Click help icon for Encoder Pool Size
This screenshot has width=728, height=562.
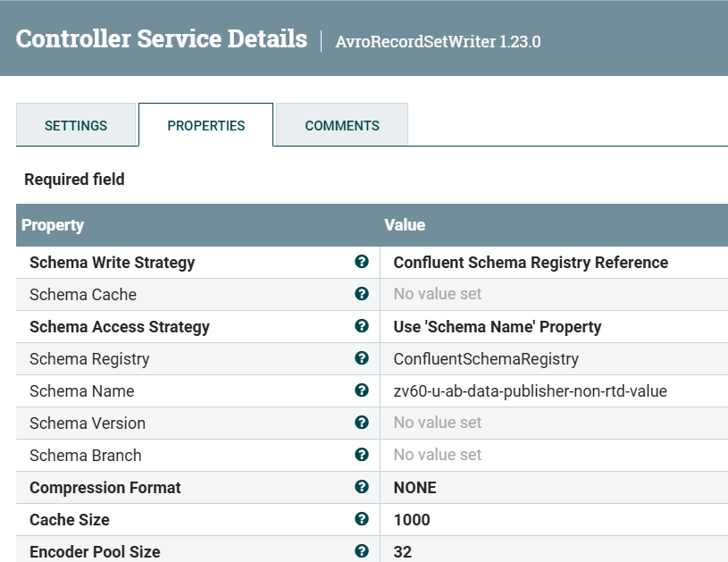361,551
